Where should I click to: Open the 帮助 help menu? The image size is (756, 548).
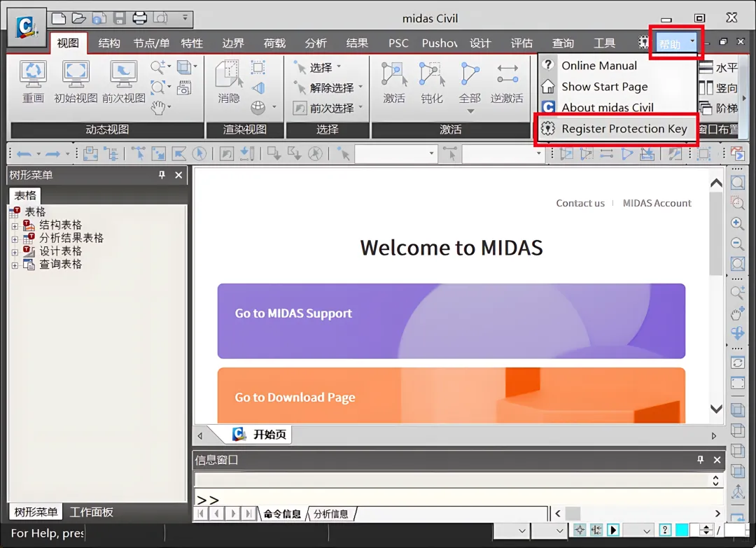click(x=675, y=43)
